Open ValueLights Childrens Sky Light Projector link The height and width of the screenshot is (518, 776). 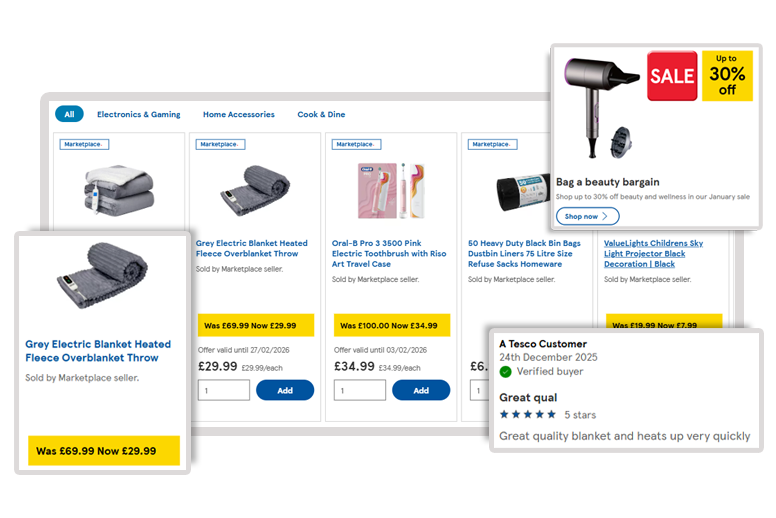tap(653, 253)
